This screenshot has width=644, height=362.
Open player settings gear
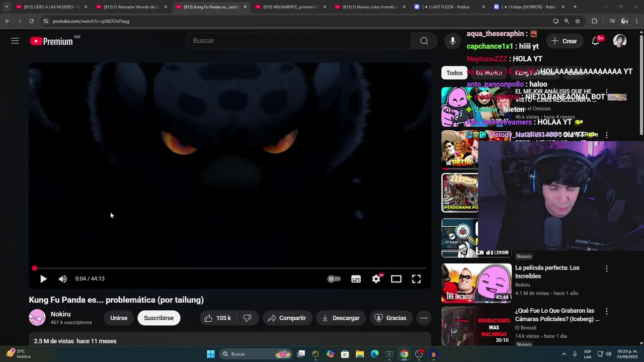376,279
